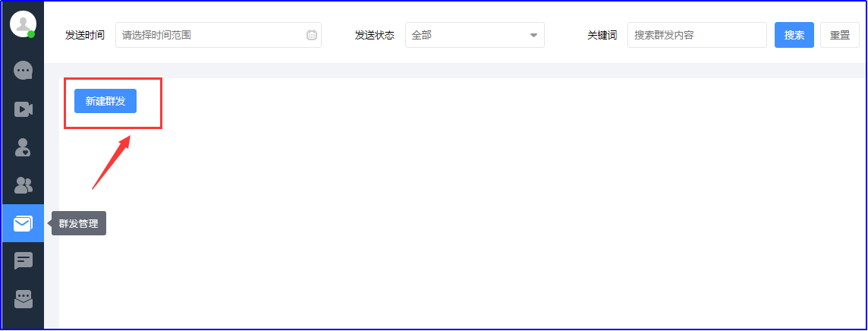Open the 请选择时间范围 date range picker
This screenshot has width=868, height=331.
tap(212, 35)
